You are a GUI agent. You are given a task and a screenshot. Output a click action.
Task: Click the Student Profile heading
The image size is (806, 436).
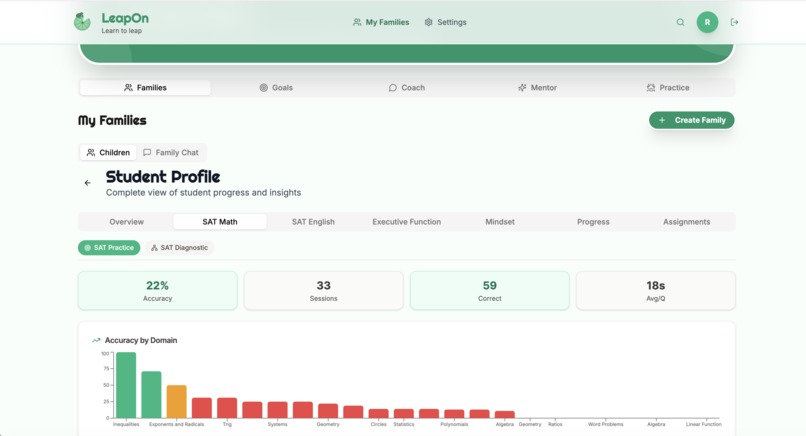tap(163, 177)
